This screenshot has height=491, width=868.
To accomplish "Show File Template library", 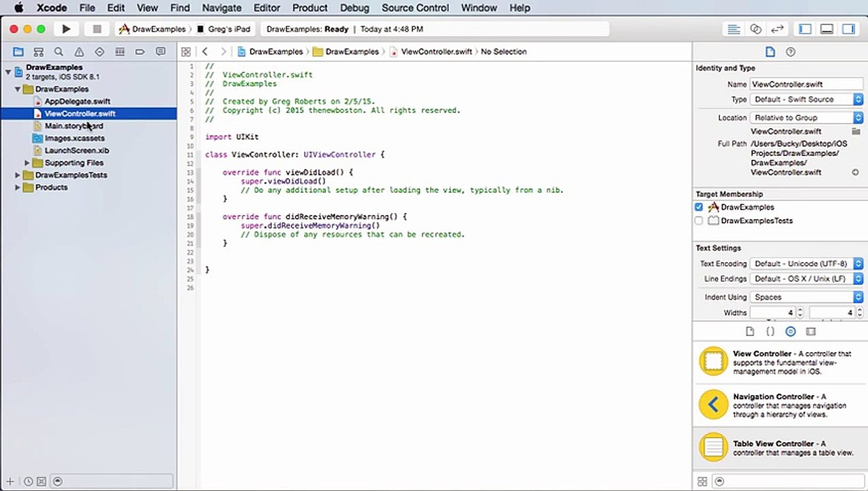I will 750,331.
